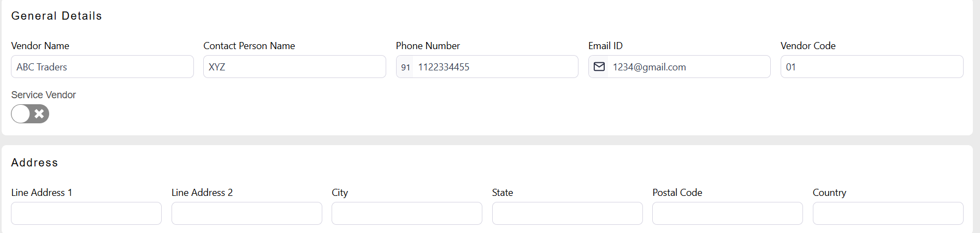Click the Vendor Name field containing ABC Traders

coord(102,67)
